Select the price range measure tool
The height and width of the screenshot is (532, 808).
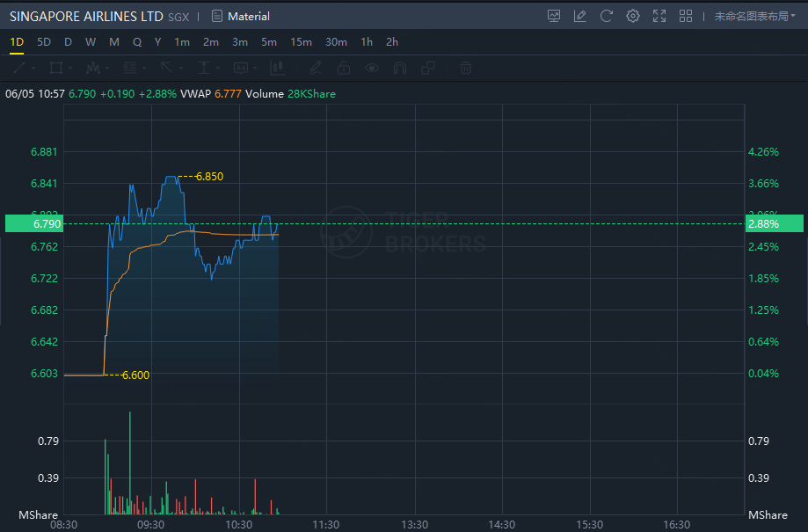coord(204,68)
